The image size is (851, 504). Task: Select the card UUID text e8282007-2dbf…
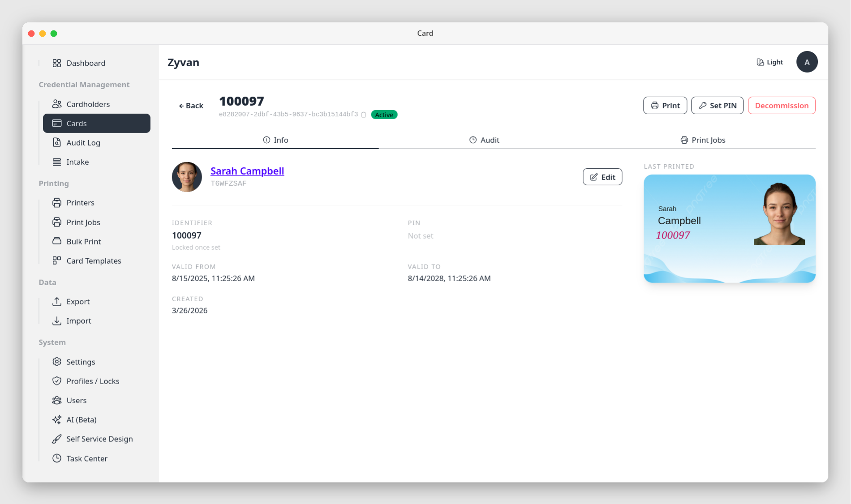point(288,115)
